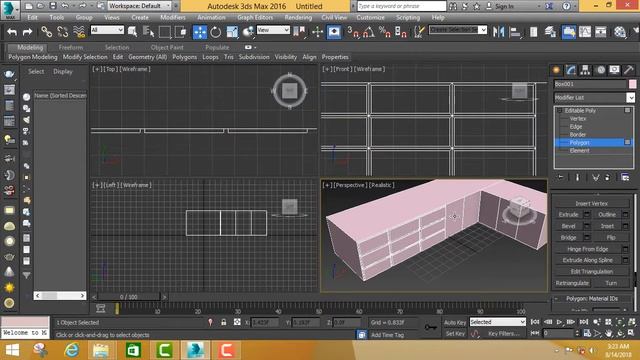Open Modify command panel tab
Viewport: 640px width, 360px height.
point(571,70)
